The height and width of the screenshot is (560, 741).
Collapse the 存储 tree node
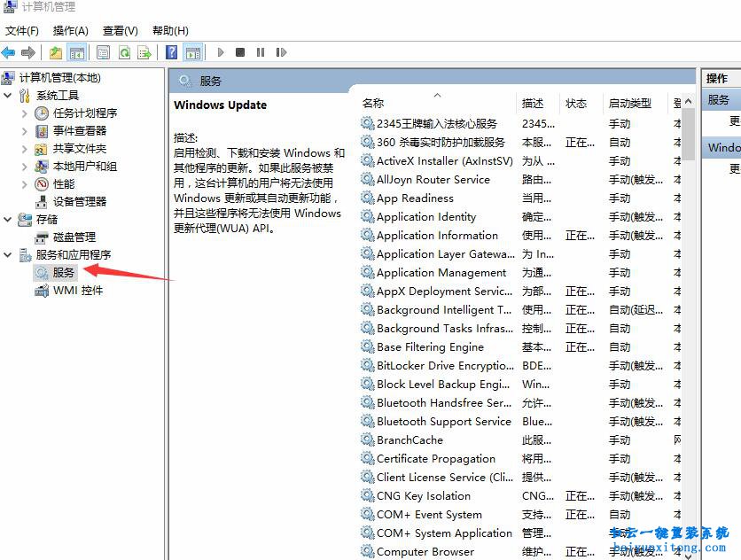(x=7, y=219)
